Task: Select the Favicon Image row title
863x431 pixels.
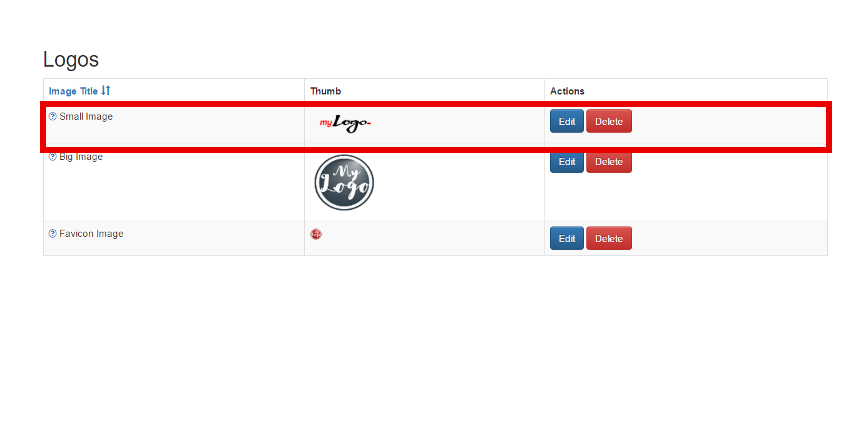Action: tap(91, 233)
